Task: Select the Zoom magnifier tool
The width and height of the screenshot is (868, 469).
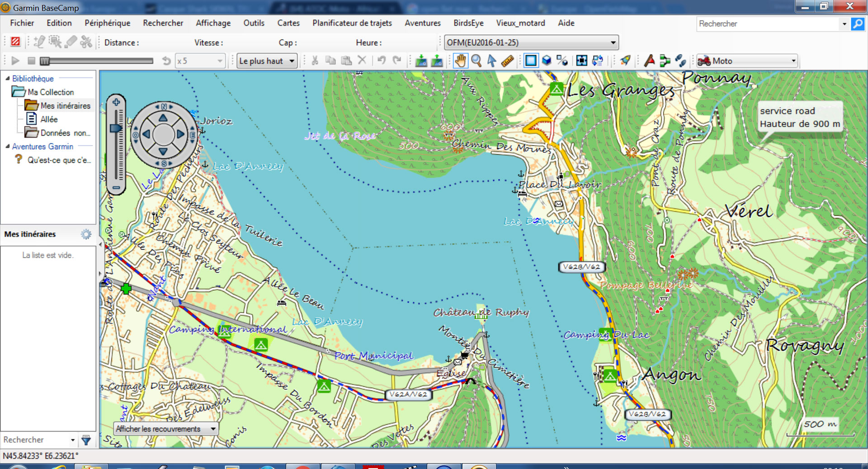Action: pos(476,61)
